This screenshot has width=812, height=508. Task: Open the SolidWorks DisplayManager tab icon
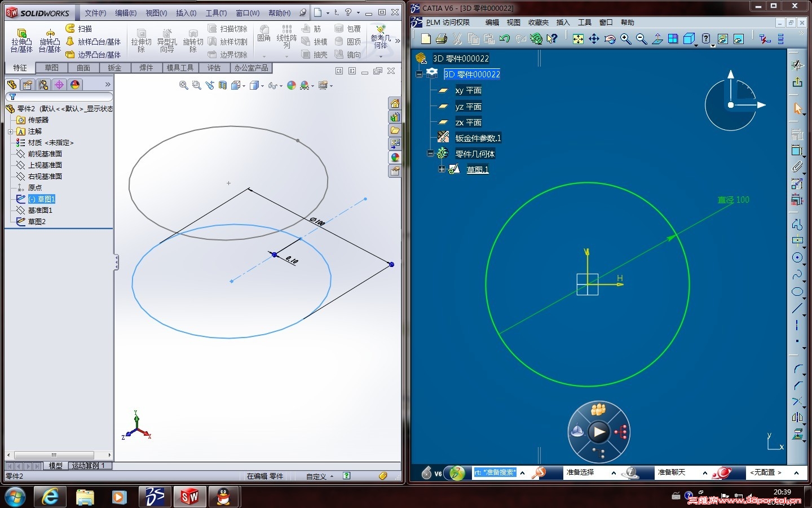(75, 85)
